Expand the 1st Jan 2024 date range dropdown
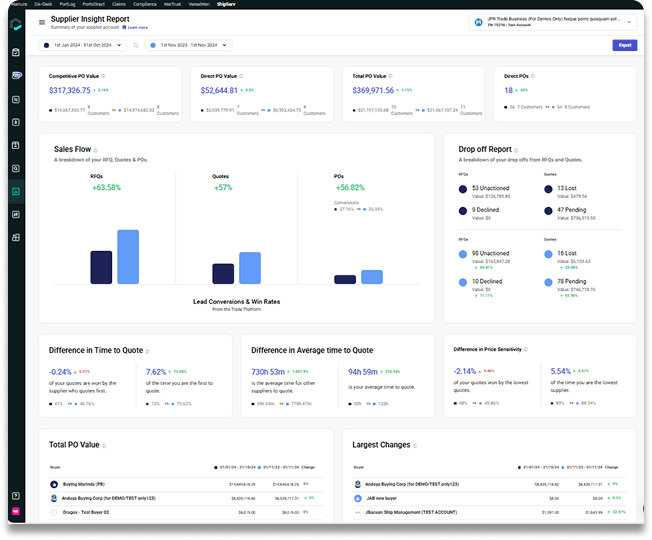This screenshot has height=540, width=652. pos(82,45)
